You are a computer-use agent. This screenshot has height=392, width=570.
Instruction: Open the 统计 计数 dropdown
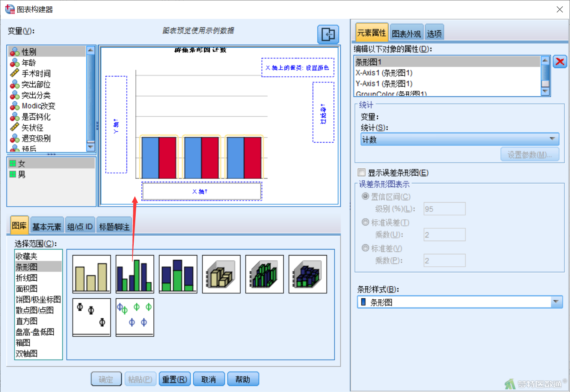(460, 139)
